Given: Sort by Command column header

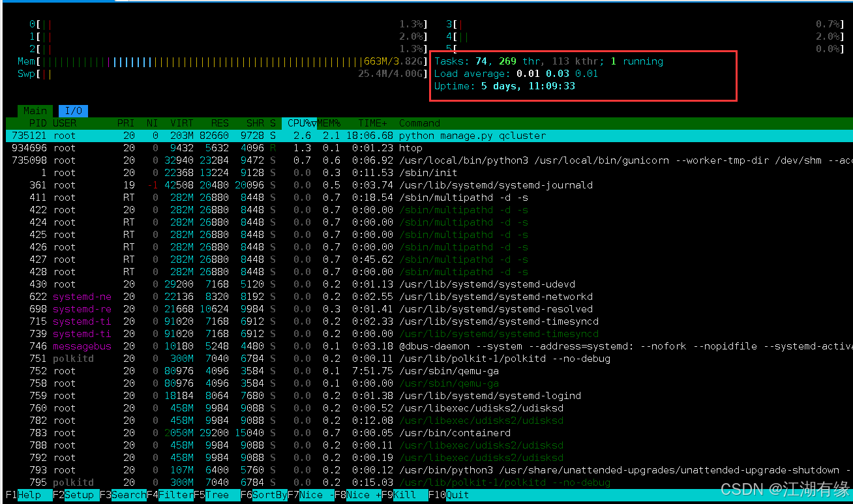Looking at the screenshot, I should tap(419, 123).
